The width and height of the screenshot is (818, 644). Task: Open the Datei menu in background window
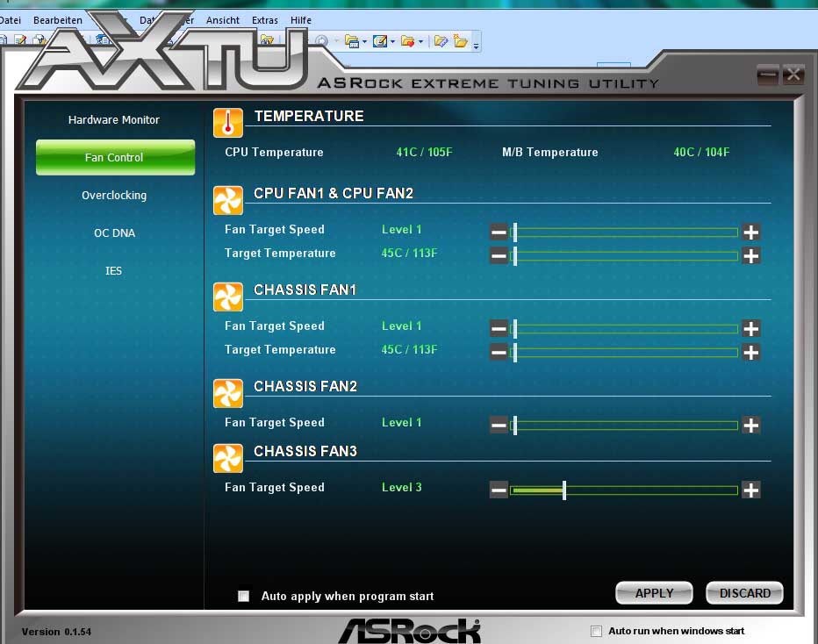click(x=11, y=20)
